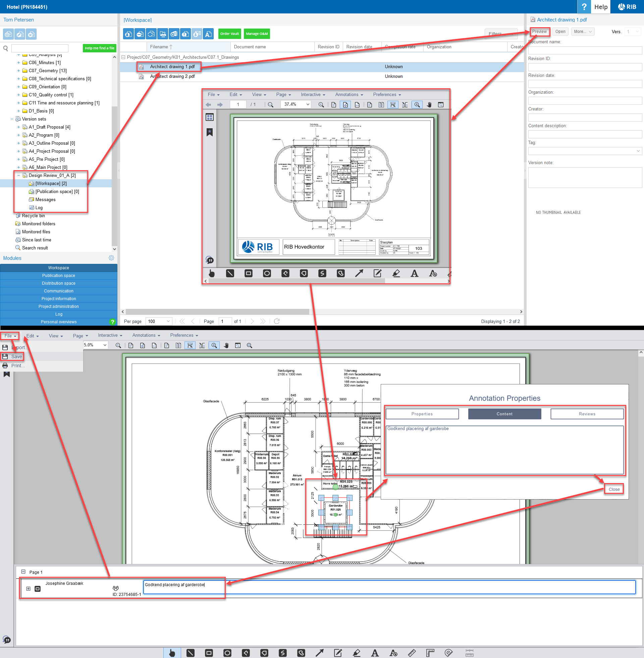Click the ellipse annotation tool in bottom toolbar

tap(227, 653)
